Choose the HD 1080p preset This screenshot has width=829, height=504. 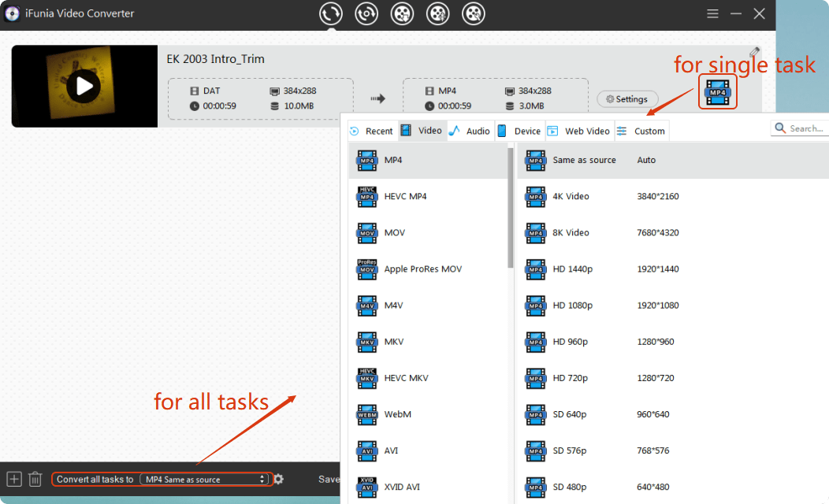[x=573, y=305]
